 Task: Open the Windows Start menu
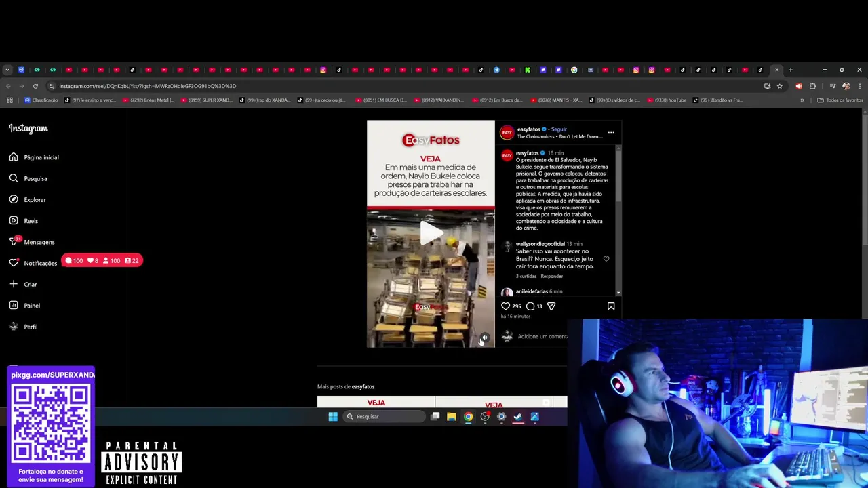[333, 417]
